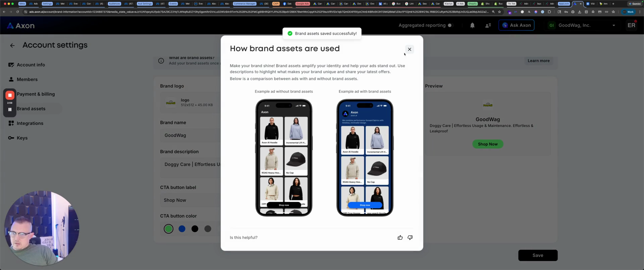Go back with the Account settings arrow
Viewport: 644px width, 270px height.
click(x=12, y=45)
